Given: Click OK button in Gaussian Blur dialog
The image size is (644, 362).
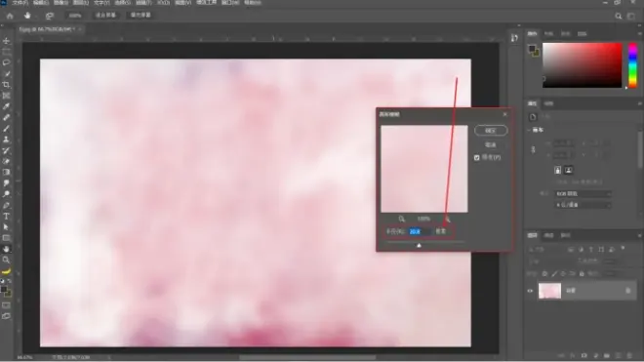Looking at the screenshot, I should [491, 131].
